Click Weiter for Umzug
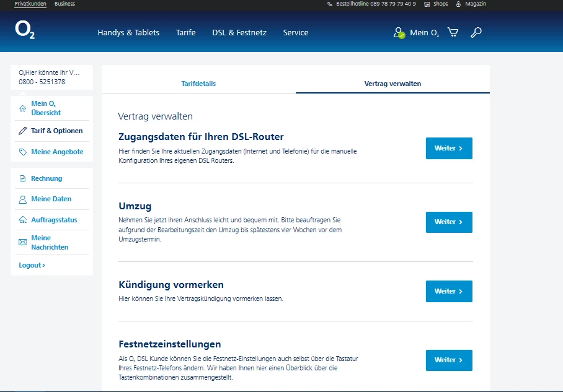 pyautogui.click(x=449, y=222)
